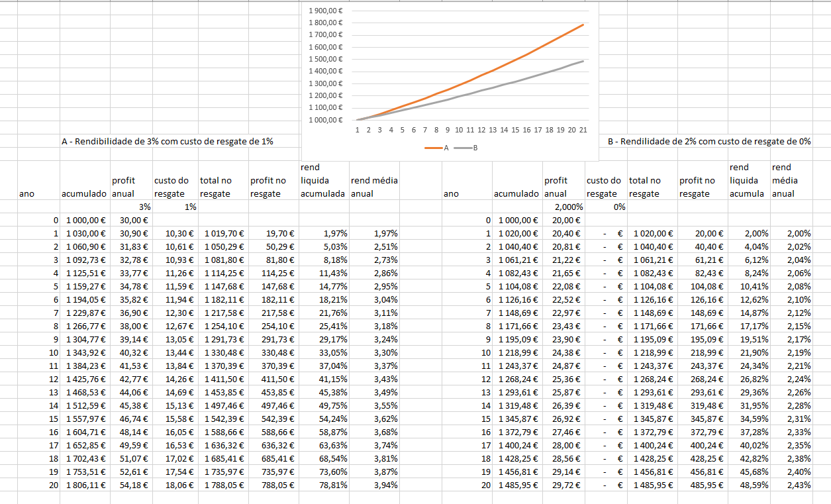
Task: Select the 0% redemption cost cell in table B
Action: 606,207
